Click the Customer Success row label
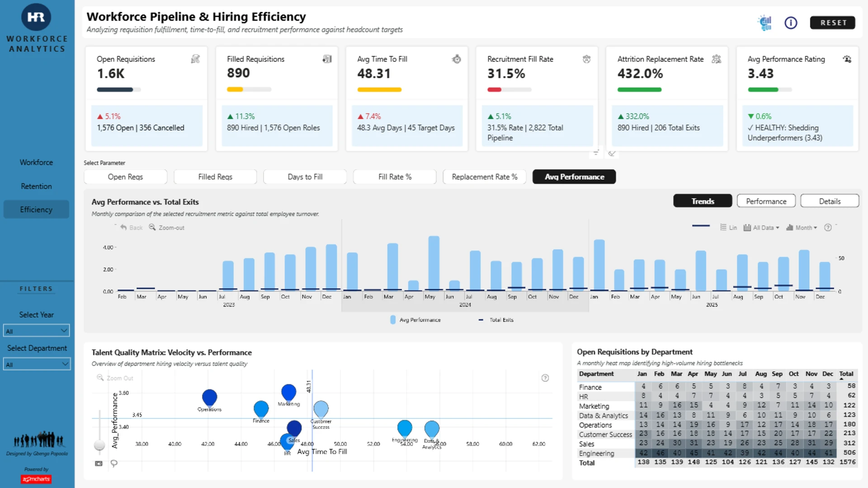The width and height of the screenshot is (868, 488). coord(605,435)
